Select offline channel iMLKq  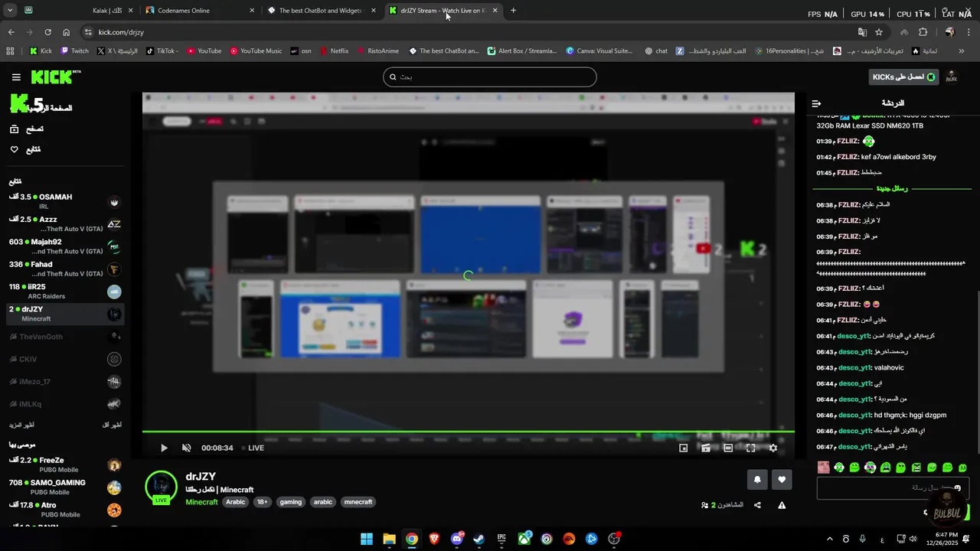click(x=64, y=404)
